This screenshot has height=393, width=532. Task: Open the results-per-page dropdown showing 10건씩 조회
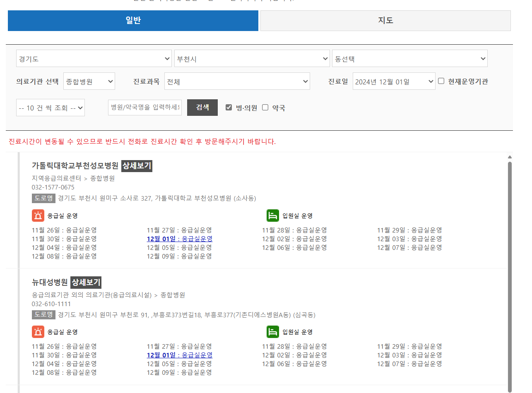pyautogui.click(x=50, y=107)
